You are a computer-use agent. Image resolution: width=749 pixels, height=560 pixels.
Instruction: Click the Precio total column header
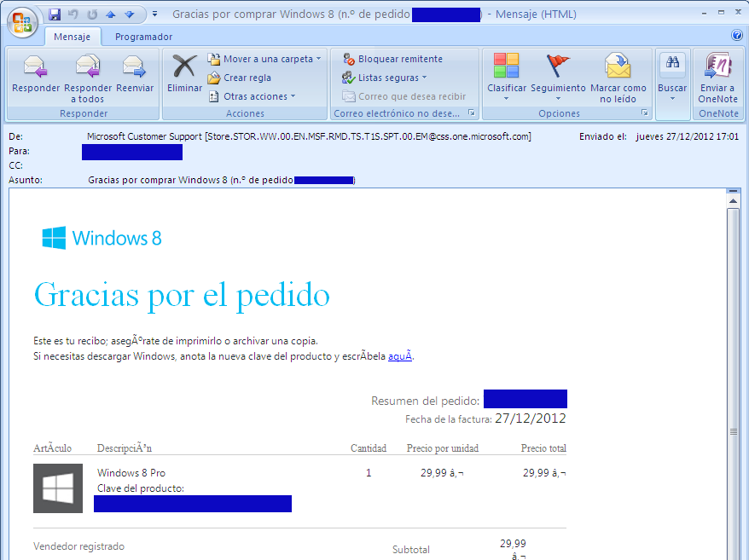click(543, 448)
